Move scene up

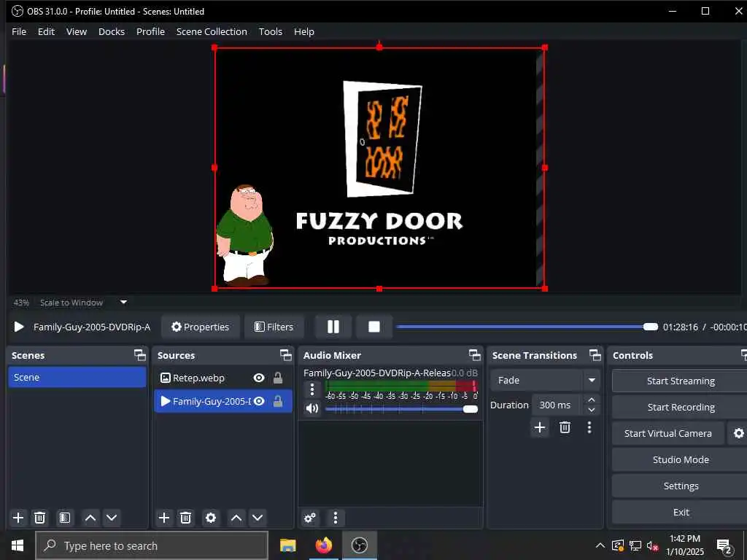(90, 518)
